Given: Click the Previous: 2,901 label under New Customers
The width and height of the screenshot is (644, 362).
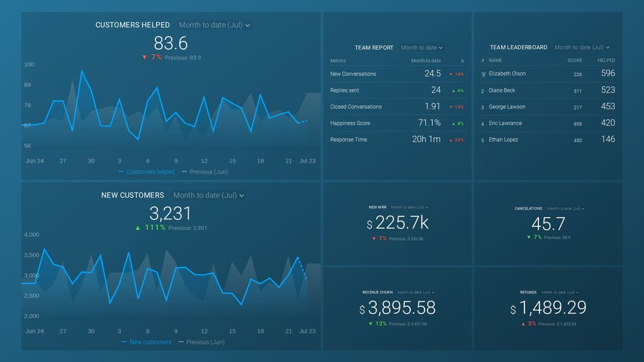Looking at the screenshot, I should tap(187, 228).
